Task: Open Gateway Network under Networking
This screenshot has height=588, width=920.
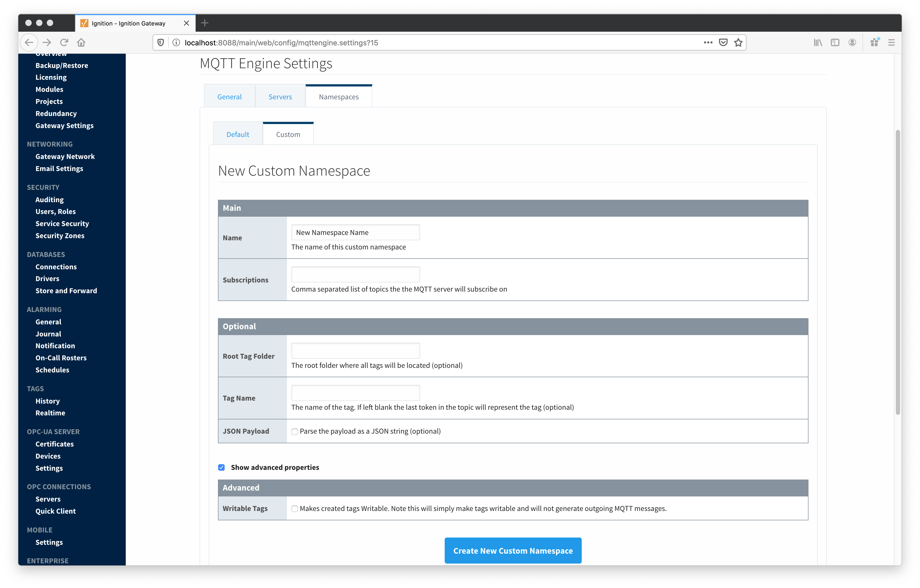Action: pos(65,156)
